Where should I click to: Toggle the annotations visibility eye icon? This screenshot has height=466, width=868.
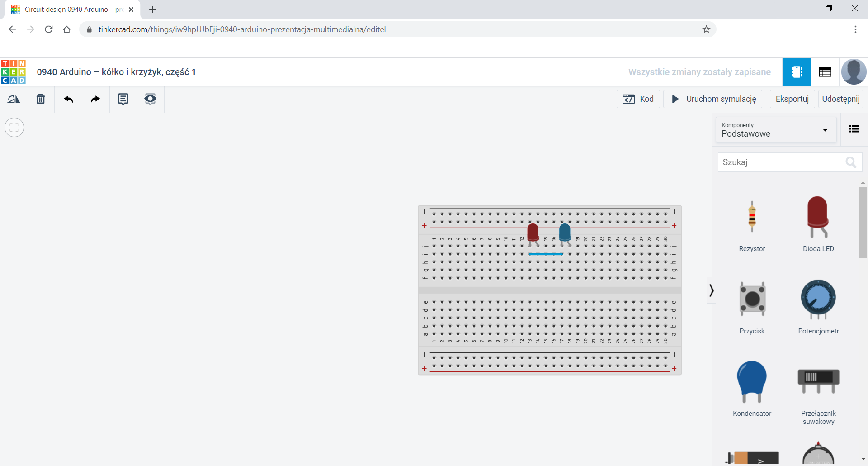150,99
